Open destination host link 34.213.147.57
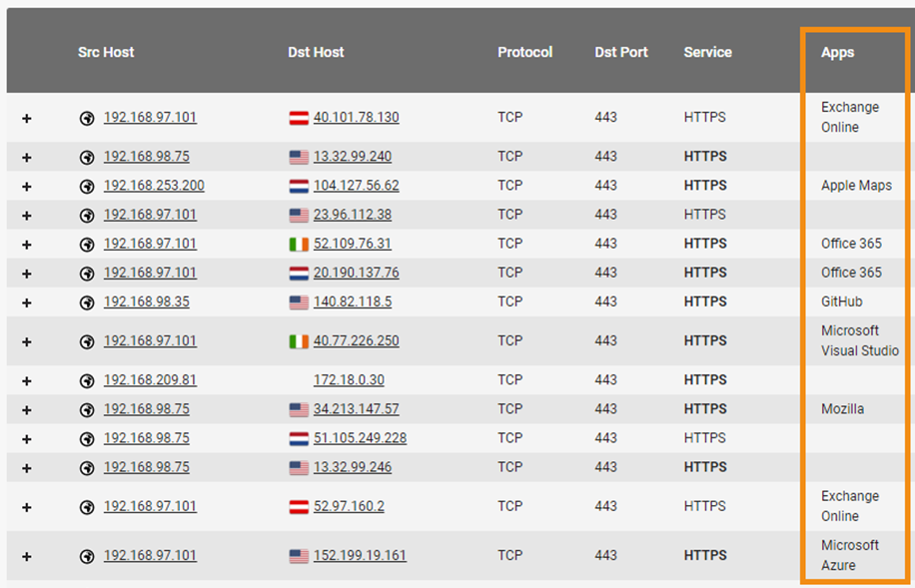Image resolution: width=915 pixels, height=588 pixels. (356, 409)
